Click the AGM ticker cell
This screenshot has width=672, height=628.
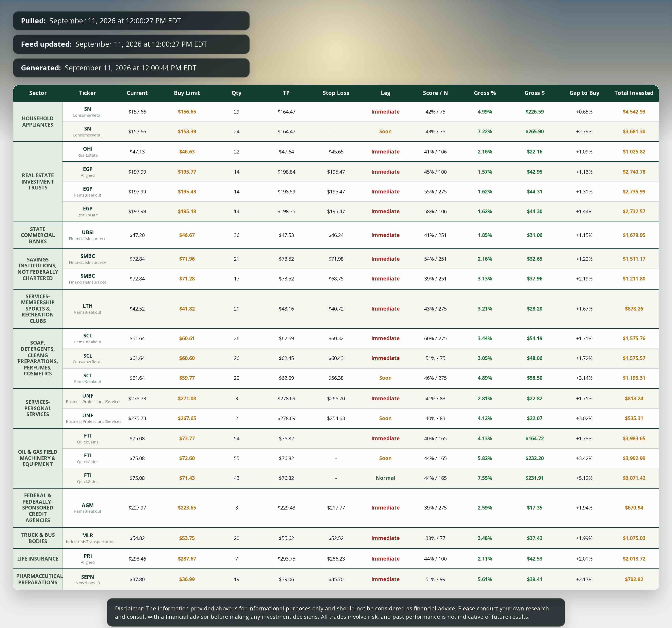88,508
